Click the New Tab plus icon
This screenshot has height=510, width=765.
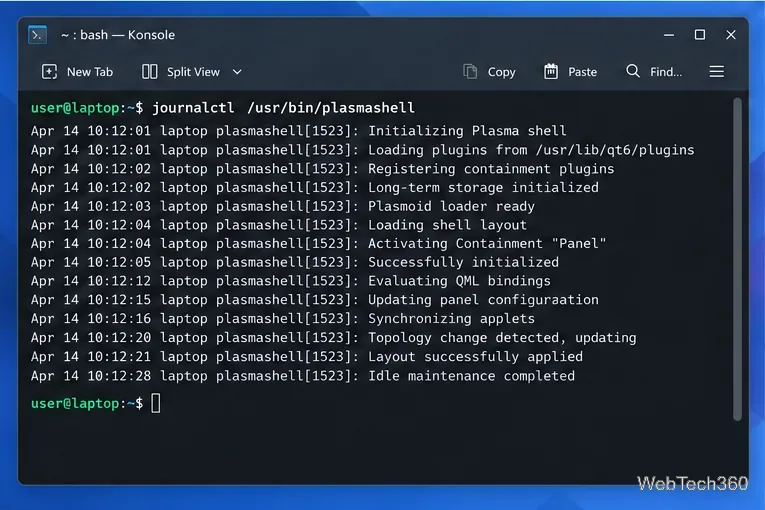(49, 72)
